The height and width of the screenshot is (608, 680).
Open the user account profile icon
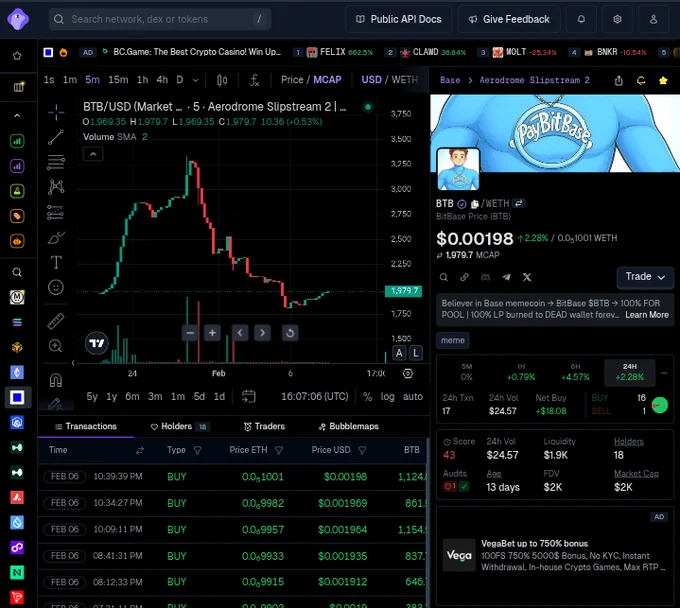[x=653, y=19]
